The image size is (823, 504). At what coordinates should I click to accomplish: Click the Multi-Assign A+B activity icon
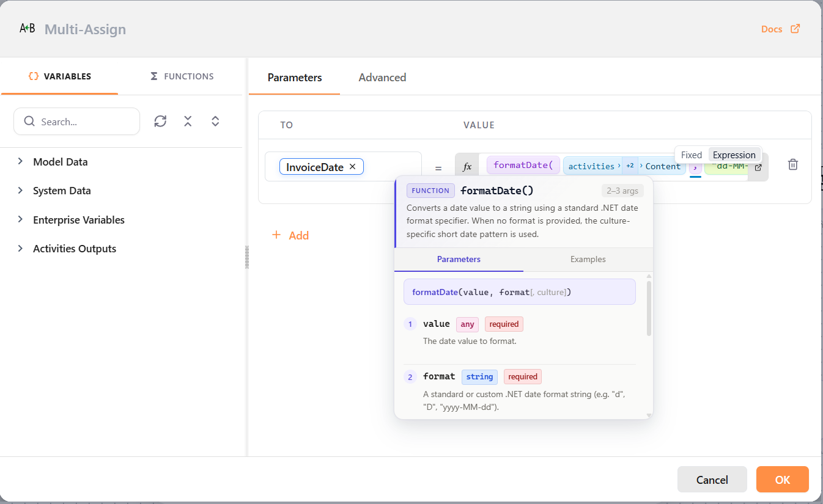coord(28,28)
